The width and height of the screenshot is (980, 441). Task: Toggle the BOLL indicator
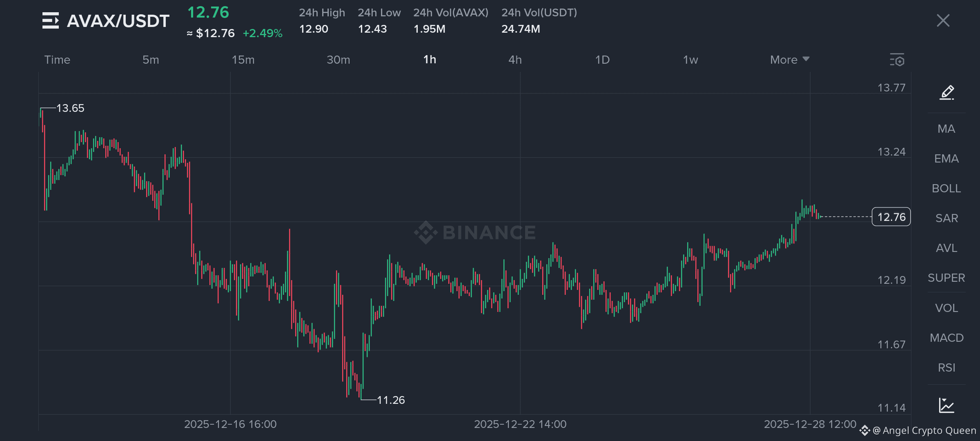(947, 188)
